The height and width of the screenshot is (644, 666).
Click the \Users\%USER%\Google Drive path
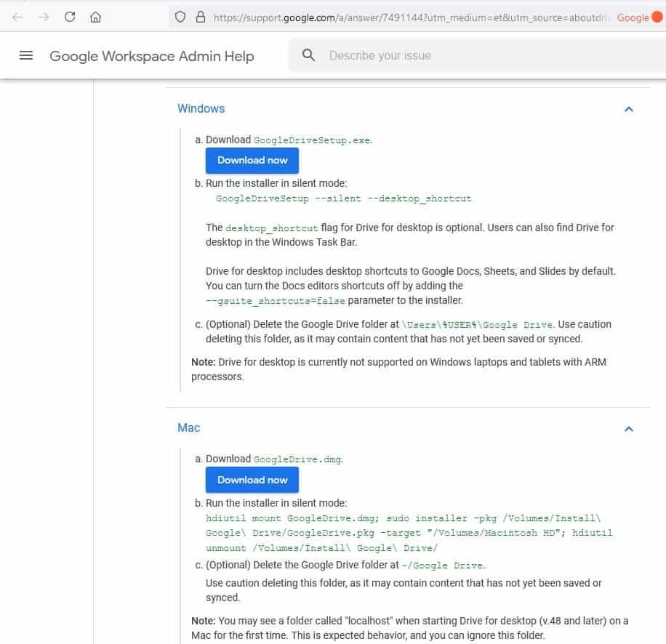[x=476, y=325]
